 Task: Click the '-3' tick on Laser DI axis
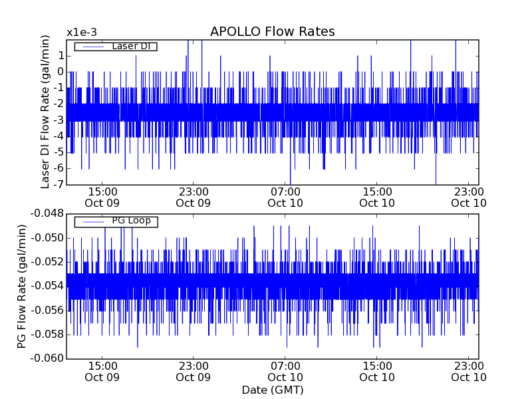click(59, 120)
